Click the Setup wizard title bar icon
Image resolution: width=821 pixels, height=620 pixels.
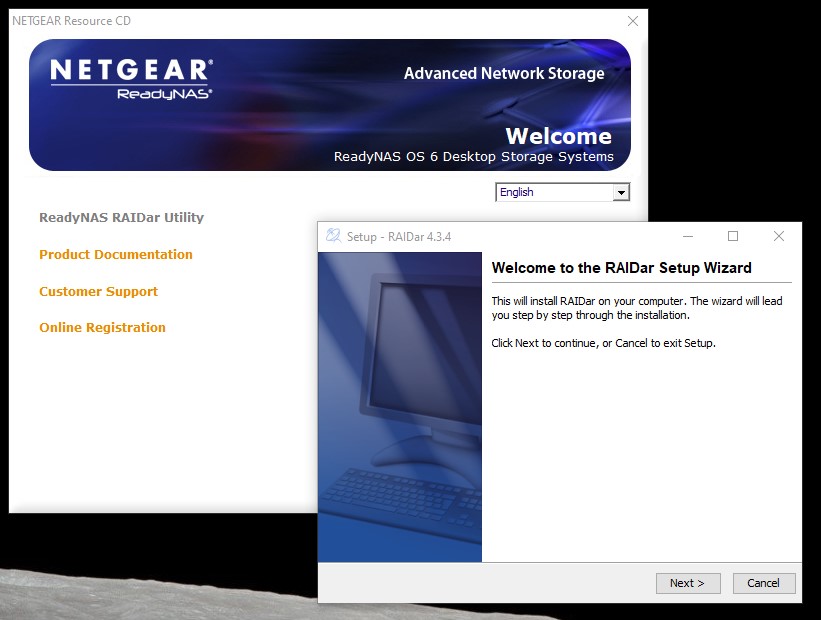332,236
